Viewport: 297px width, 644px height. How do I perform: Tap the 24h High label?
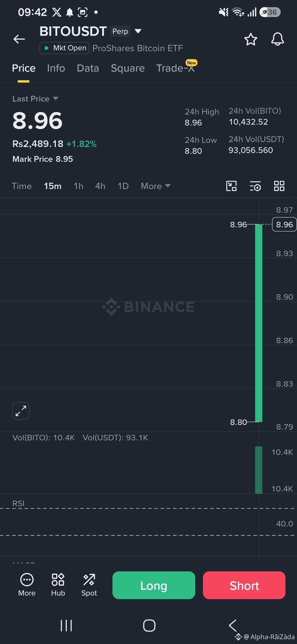202,112
